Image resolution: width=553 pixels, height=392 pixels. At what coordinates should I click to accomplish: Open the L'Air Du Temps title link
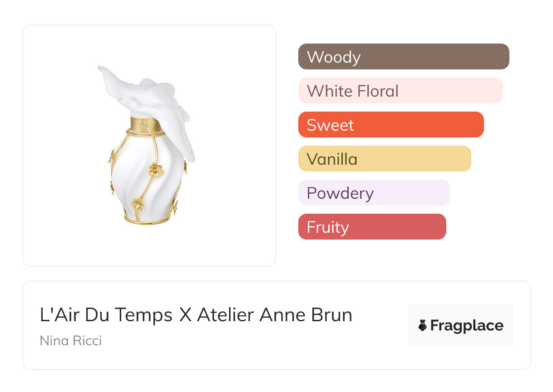pyautogui.click(x=196, y=315)
